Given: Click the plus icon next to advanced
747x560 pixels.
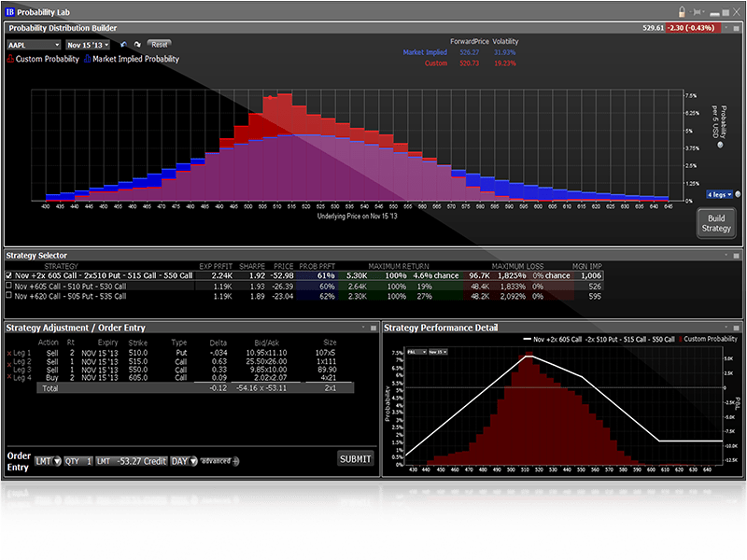Looking at the screenshot, I should [236, 461].
